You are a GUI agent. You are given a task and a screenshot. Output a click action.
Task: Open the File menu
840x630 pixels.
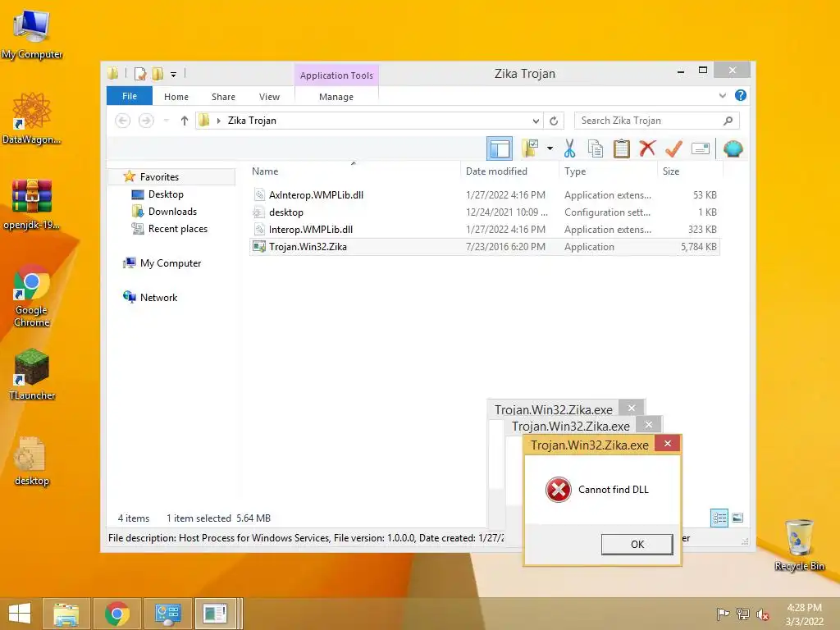130,96
